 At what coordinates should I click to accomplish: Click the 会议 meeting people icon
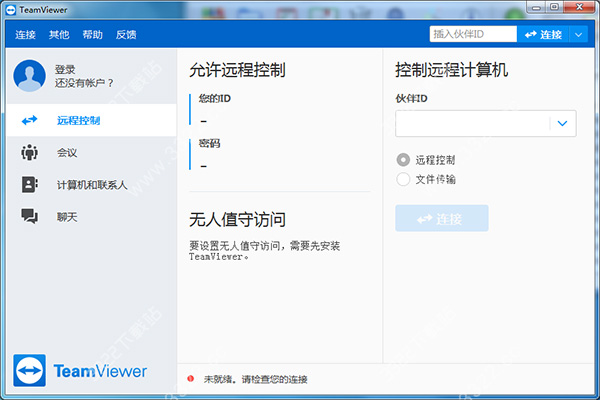point(29,152)
